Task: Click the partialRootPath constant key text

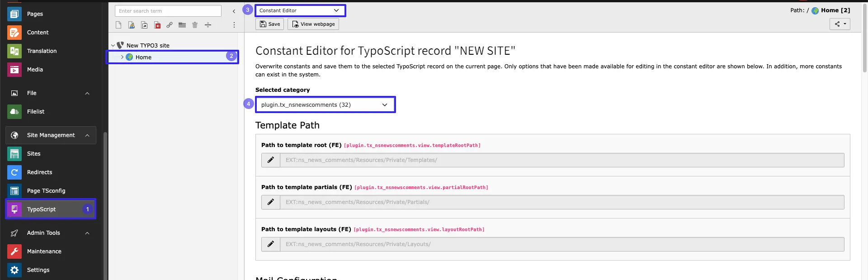Action: [x=421, y=187]
